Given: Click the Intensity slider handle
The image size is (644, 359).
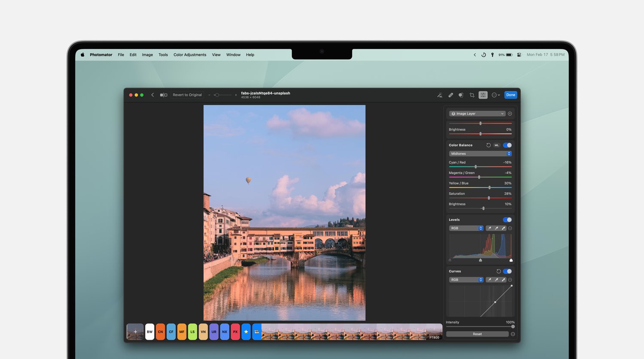Looking at the screenshot, I should [x=513, y=327].
